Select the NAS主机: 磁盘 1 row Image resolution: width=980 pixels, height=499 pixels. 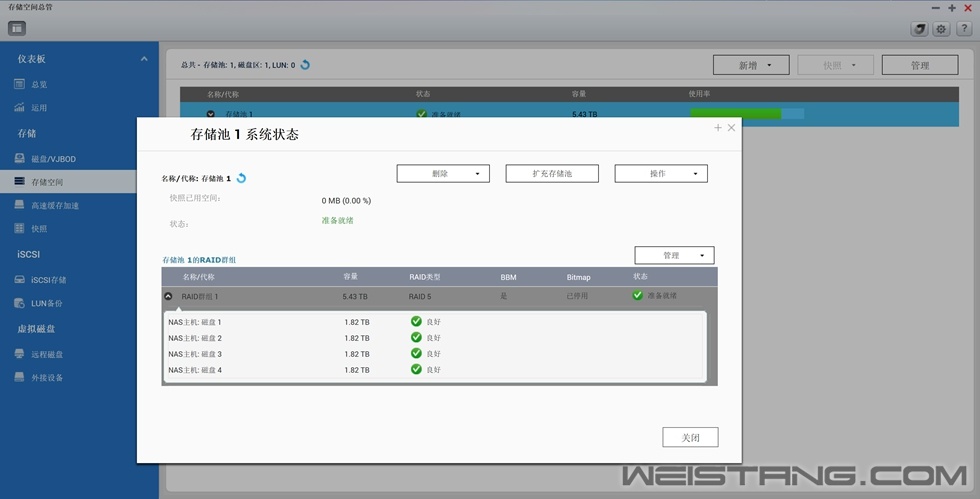pyautogui.click(x=436, y=322)
